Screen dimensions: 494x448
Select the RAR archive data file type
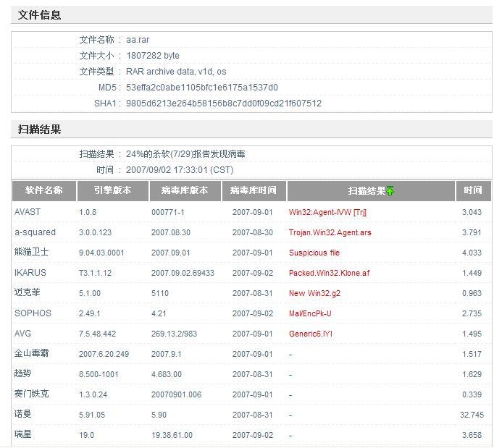pyautogui.click(x=176, y=72)
